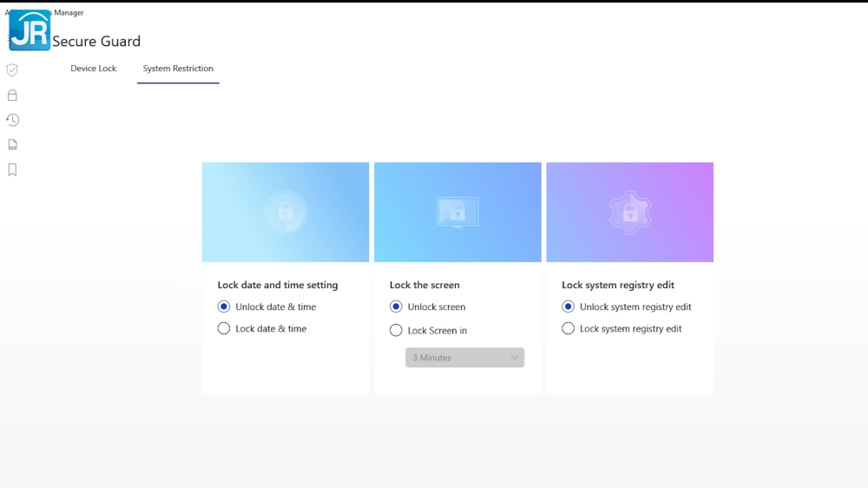
Task: Click the Lock system registry edit heading
Action: pyautogui.click(x=617, y=285)
